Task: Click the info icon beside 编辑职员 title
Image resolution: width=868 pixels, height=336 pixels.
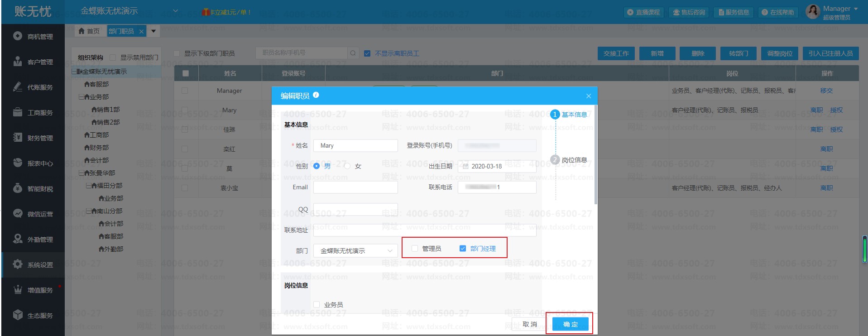Action: pyautogui.click(x=316, y=95)
